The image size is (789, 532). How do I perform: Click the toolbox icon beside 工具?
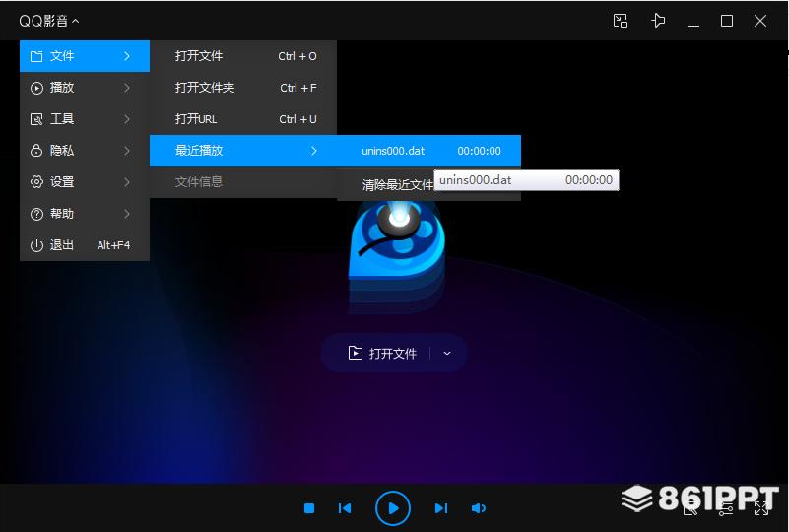point(36,119)
